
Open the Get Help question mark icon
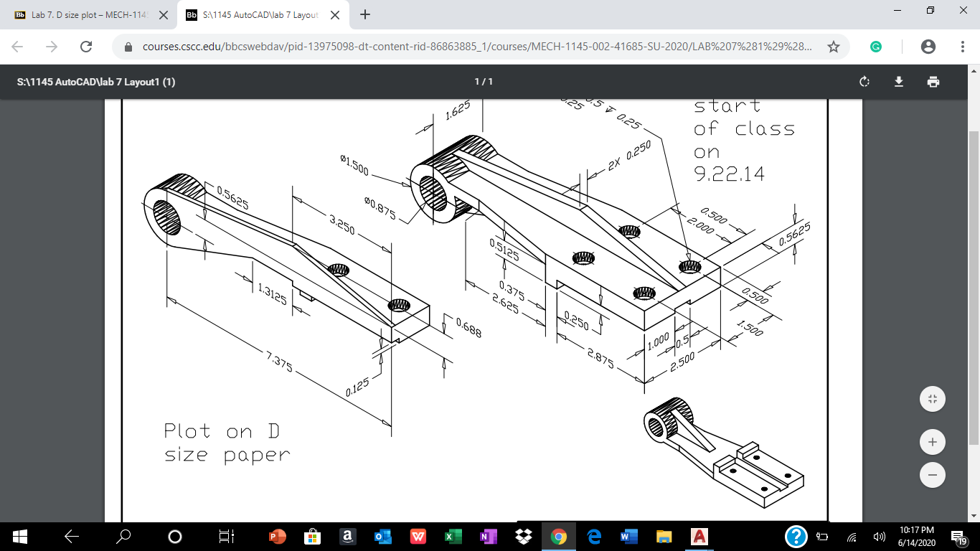point(796,536)
